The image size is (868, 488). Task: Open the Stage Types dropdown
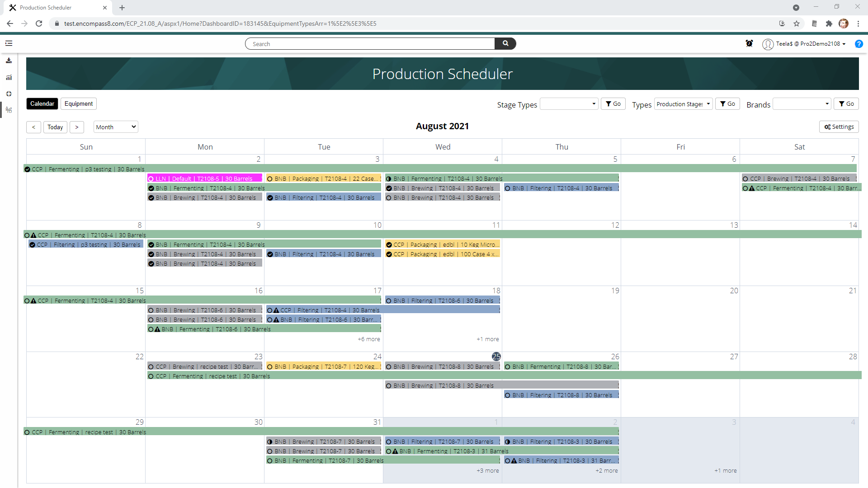(x=568, y=103)
